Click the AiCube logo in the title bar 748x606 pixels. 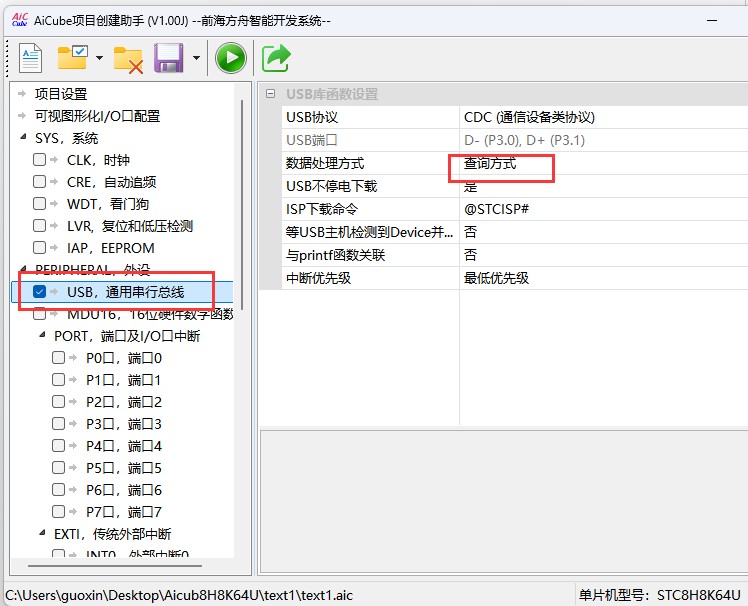[20, 20]
